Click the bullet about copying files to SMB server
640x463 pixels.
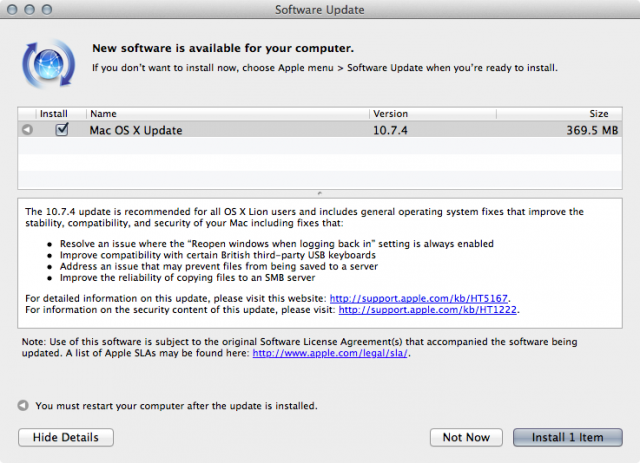[x=187, y=278]
